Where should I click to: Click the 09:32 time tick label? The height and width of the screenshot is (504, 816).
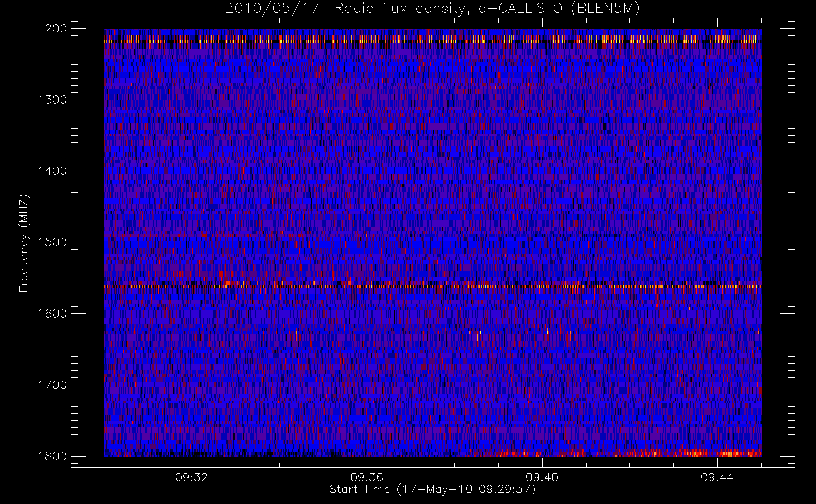point(192,477)
